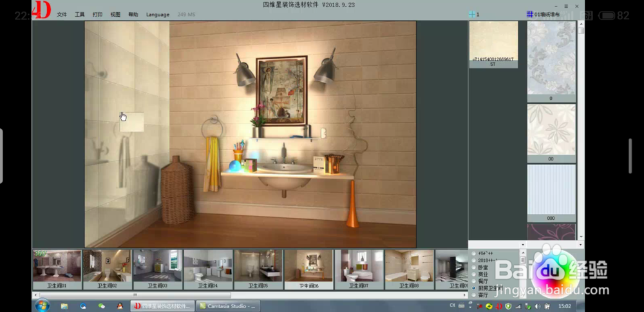This screenshot has height=312, width=644.
Task: Click the red 4D app logo
Action: pos(41,10)
